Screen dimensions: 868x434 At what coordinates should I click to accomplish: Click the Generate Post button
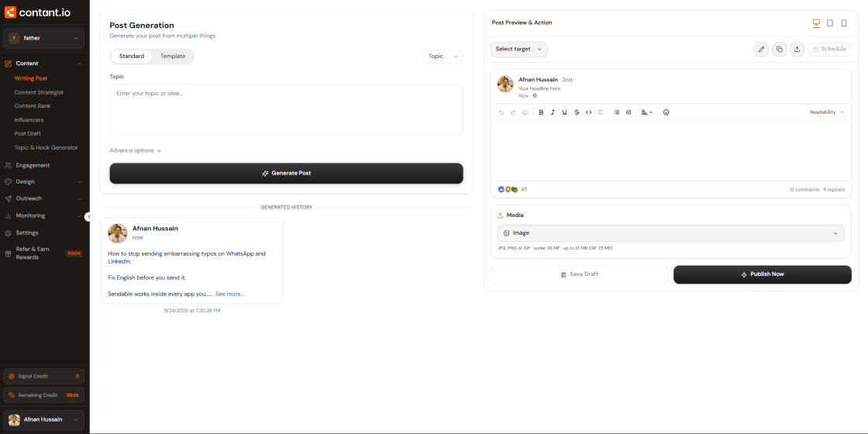(286, 174)
